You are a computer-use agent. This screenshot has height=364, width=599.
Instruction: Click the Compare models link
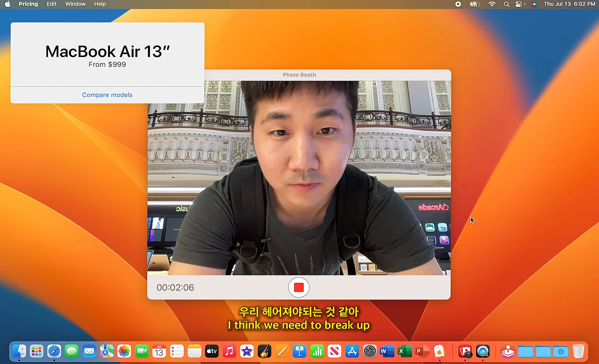[x=107, y=95]
